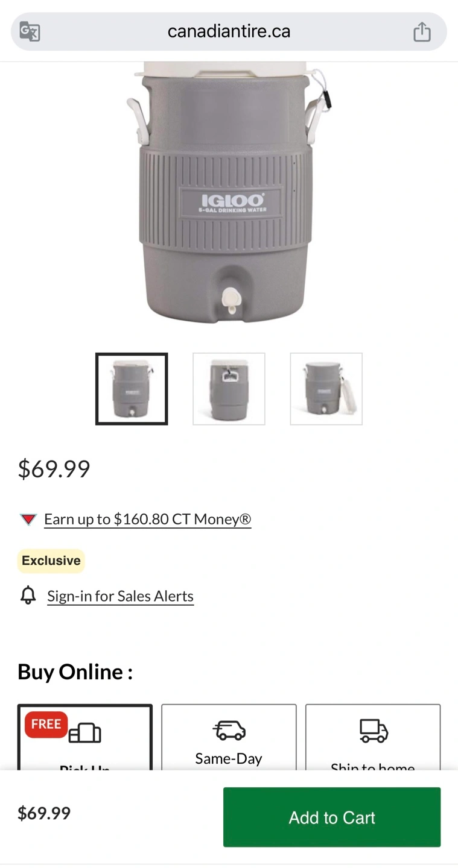Click the sales alert bell icon
The width and height of the screenshot is (458, 868).
28,596
